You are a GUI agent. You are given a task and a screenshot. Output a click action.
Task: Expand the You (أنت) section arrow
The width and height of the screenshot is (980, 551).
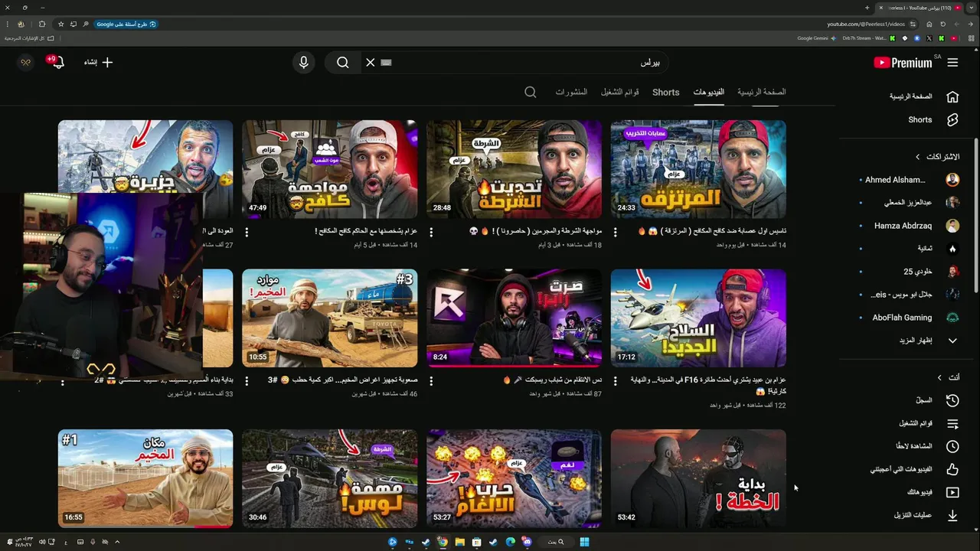click(x=939, y=377)
